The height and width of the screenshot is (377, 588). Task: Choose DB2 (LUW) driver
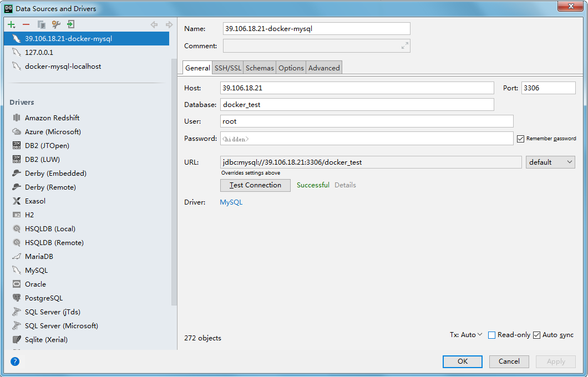[x=36, y=159]
